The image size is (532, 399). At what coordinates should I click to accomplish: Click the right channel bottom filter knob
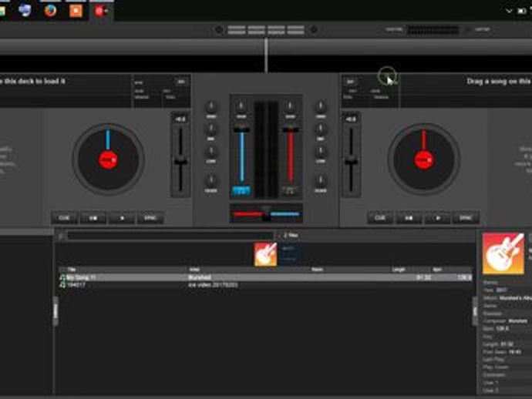point(321,180)
